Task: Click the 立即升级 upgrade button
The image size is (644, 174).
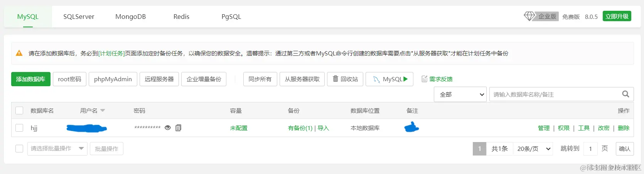Action: 617,16
